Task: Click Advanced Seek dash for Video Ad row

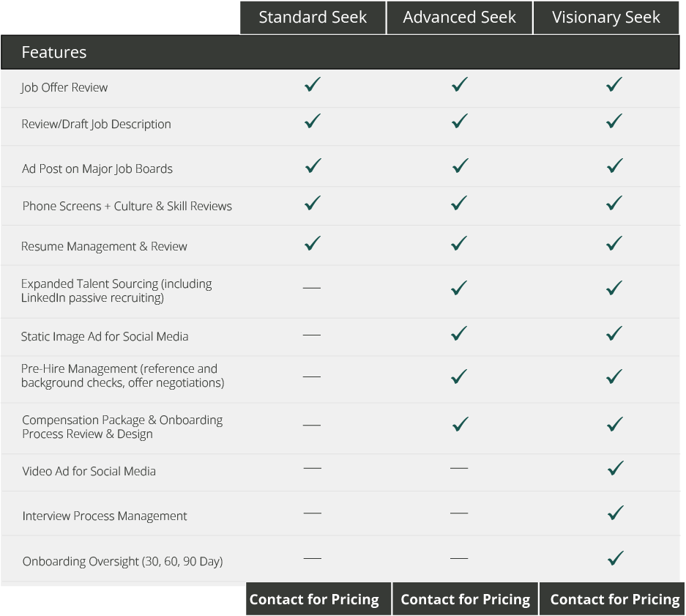Action: click(459, 469)
